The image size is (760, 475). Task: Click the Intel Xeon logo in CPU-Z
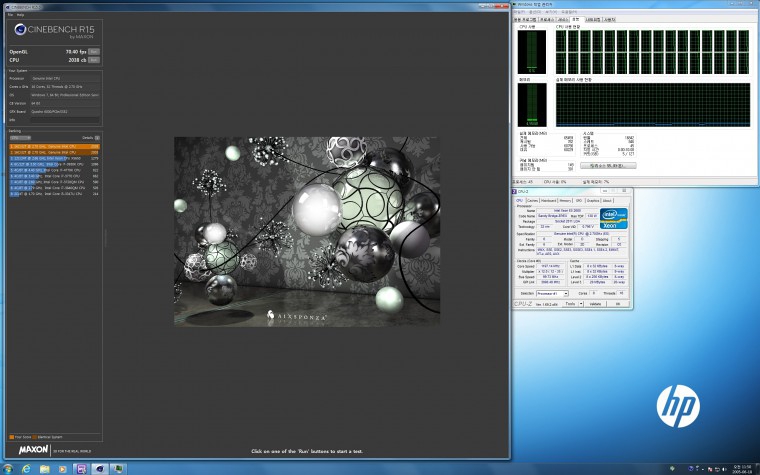pyautogui.click(x=614, y=219)
